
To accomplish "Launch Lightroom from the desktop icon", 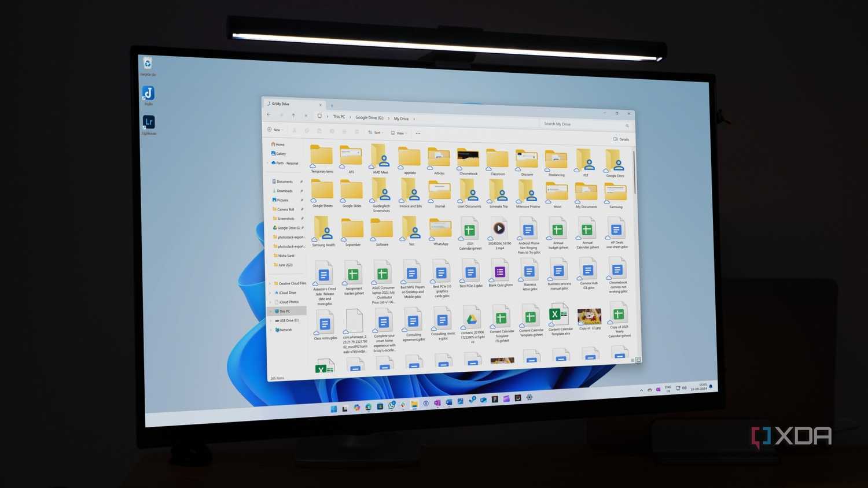I will (x=149, y=123).
